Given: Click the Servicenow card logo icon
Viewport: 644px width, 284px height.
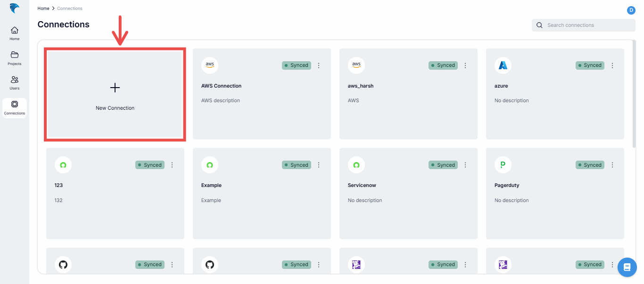Looking at the screenshot, I should point(356,164).
